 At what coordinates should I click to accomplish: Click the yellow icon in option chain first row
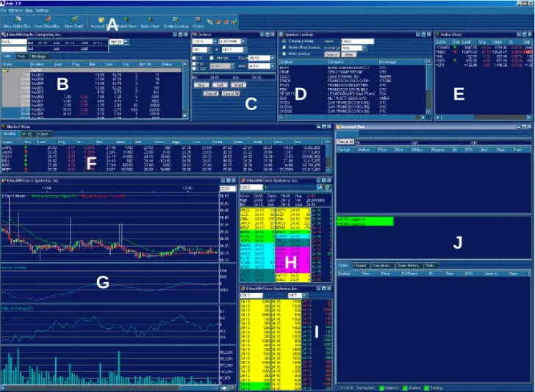point(5,70)
